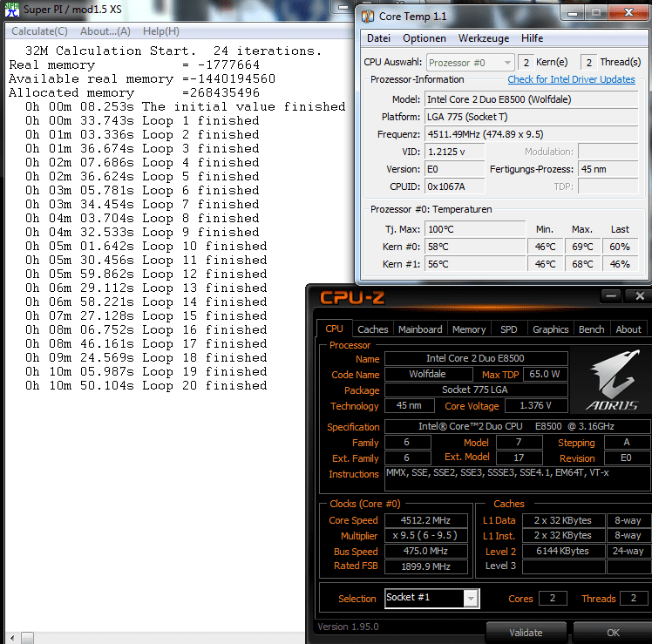Click the Validate button in CPU-Z
This screenshot has width=652, height=644.
point(526,633)
